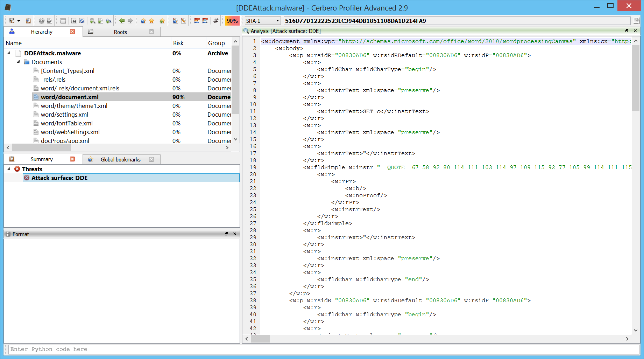The width and height of the screenshot is (644, 359).
Task: Click the colored bars layout icon
Action: (197, 21)
